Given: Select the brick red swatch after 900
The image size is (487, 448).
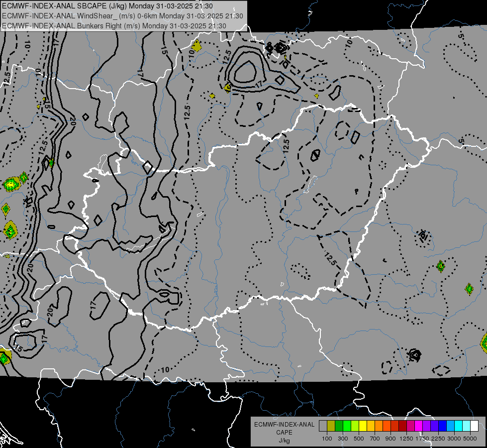Looking at the screenshot, I should click(395, 426).
